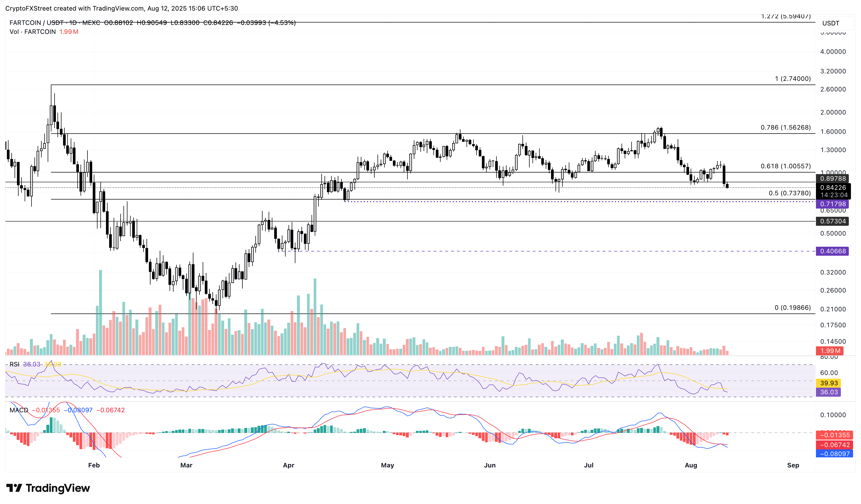Click the 1 (2.74000) Fibonacci level label
The height and width of the screenshot is (504, 861).
tap(792, 79)
